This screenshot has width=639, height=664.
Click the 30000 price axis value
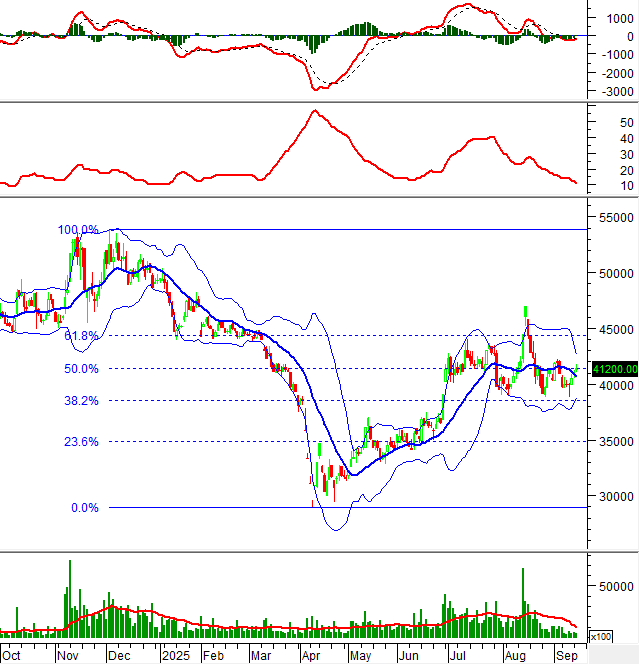point(616,496)
